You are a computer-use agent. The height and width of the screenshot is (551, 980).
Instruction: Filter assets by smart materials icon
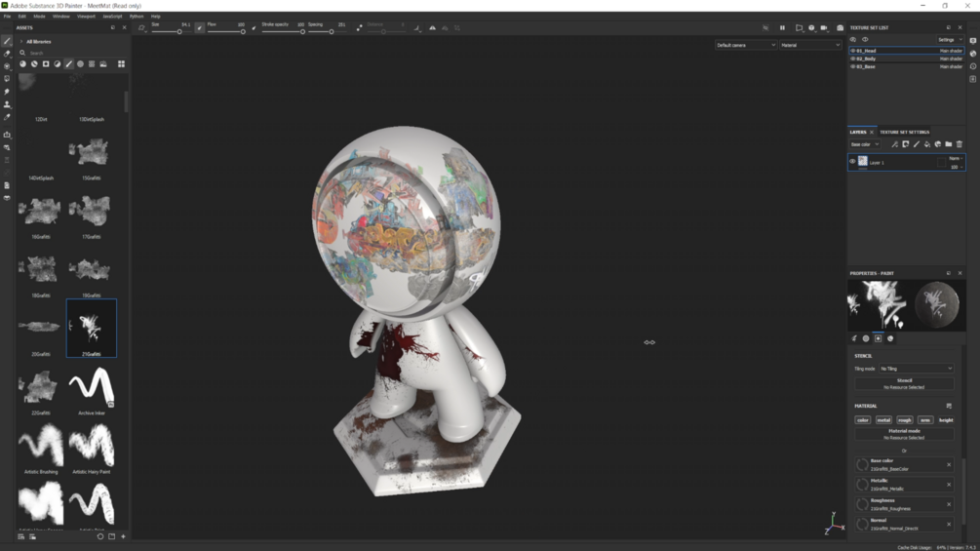pos(34,63)
